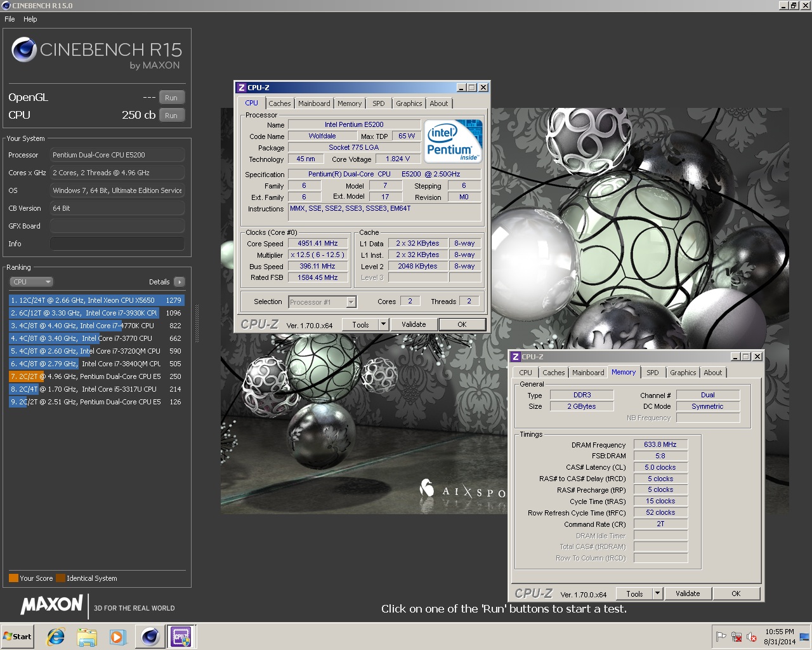Screen dimensions: 812x650
Task: Click Validate in upper CPU-Z window
Action: (x=414, y=324)
